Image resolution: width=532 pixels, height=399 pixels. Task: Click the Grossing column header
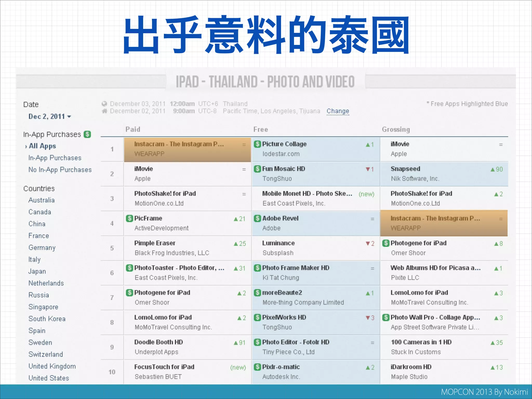(x=396, y=129)
